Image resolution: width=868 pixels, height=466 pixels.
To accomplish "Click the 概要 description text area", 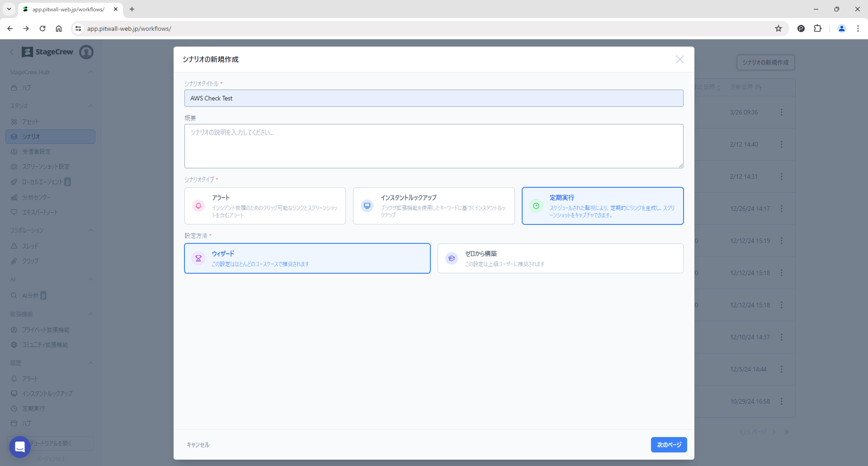I will (x=434, y=146).
